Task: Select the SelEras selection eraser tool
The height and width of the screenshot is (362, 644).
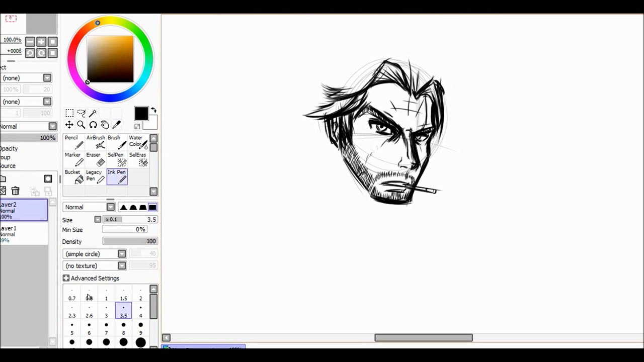Action: coord(138,159)
